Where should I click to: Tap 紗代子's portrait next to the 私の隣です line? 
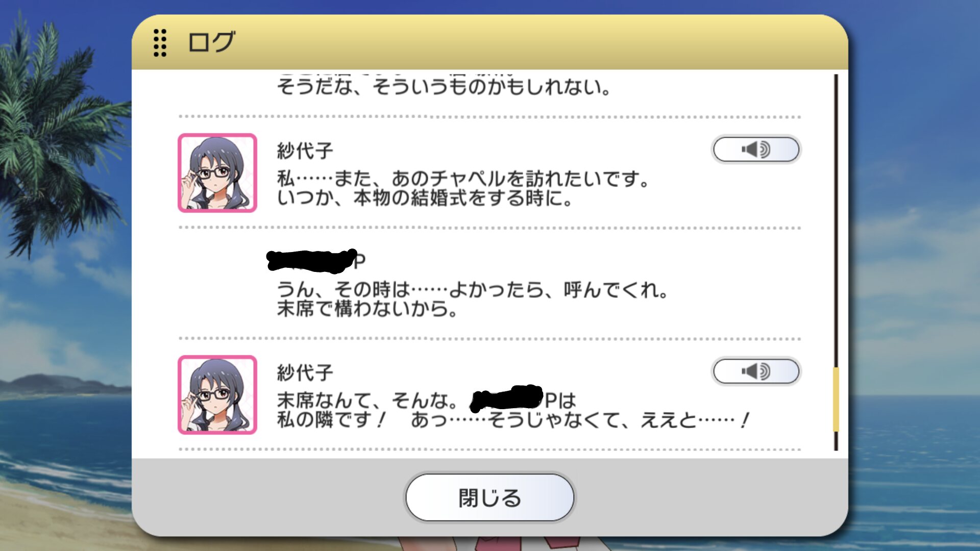pyautogui.click(x=217, y=395)
